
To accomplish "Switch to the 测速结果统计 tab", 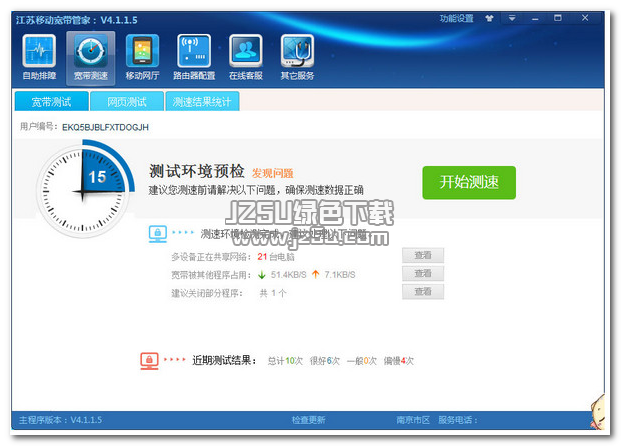I will click(x=202, y=101).
